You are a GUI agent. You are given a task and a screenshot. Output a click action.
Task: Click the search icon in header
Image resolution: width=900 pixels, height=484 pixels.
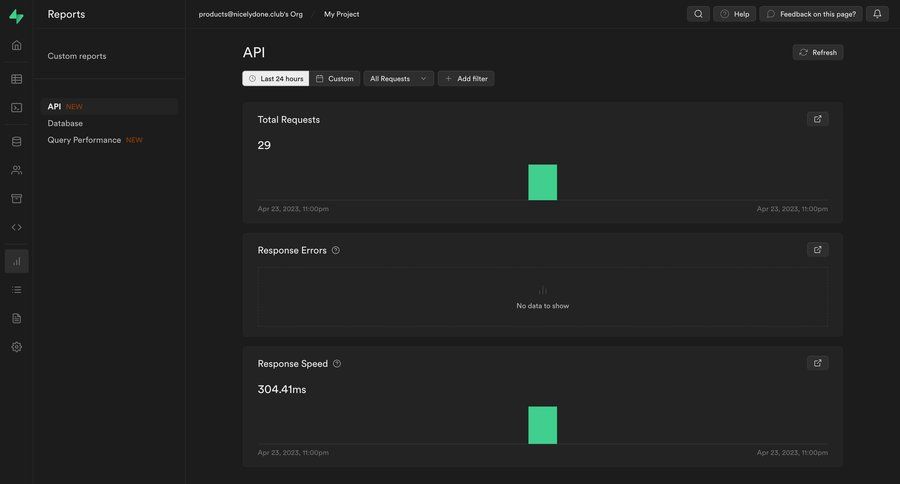point(698,14)
